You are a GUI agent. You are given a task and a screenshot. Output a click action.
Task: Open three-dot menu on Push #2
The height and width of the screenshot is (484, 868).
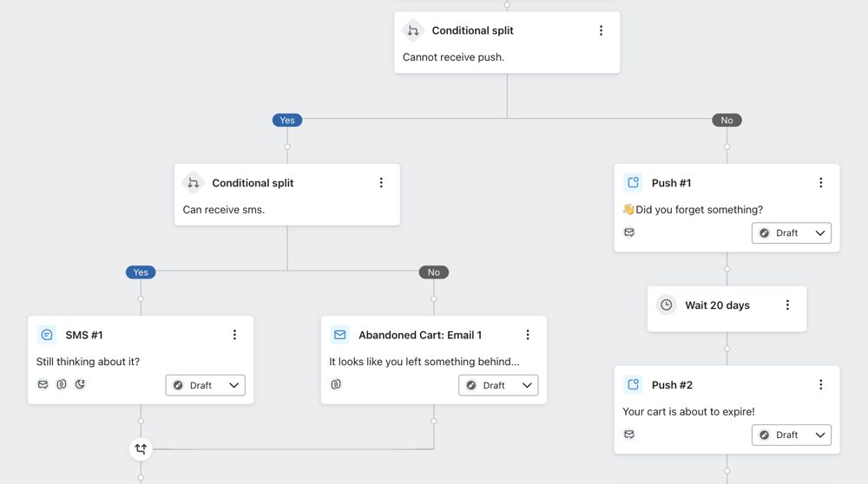pyautogui.click(x=821, y=385)
